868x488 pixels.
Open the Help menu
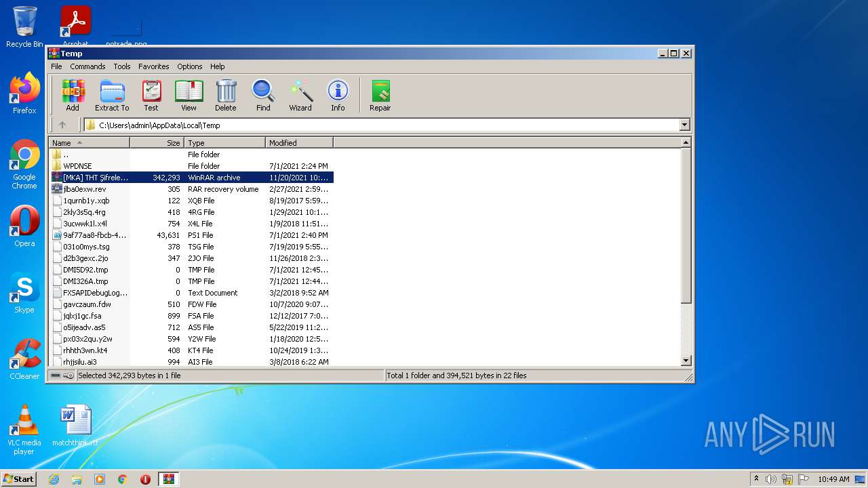(217, 66)
